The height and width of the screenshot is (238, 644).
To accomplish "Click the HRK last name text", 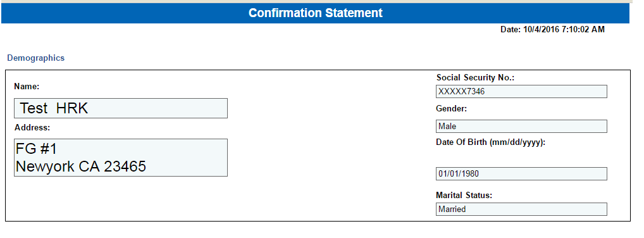I will (72, 108).
